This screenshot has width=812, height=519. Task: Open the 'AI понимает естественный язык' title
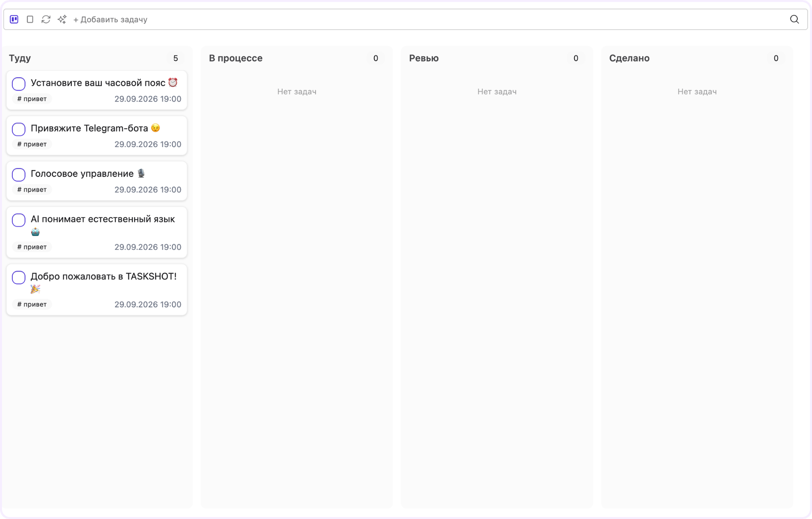coord(103,225)
